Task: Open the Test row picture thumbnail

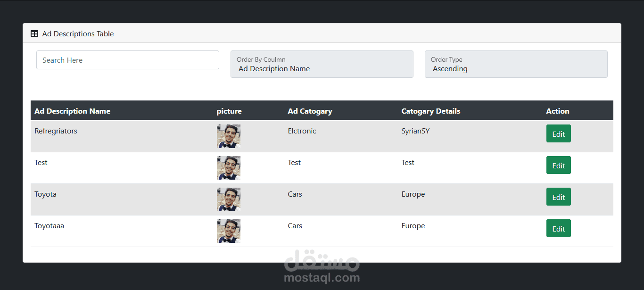Action: coord(229,168)
